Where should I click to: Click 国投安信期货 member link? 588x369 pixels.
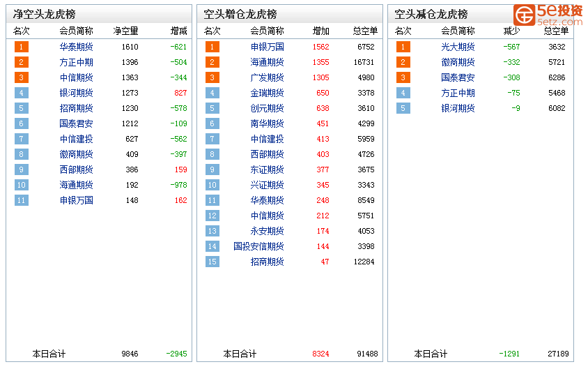click(258, 247)
